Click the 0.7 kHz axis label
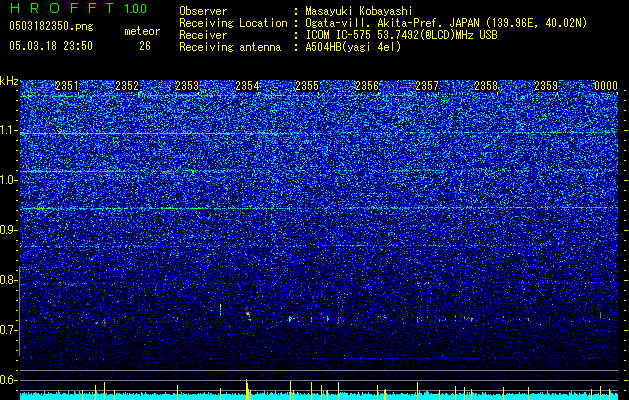629x400 pixels. 9,330
